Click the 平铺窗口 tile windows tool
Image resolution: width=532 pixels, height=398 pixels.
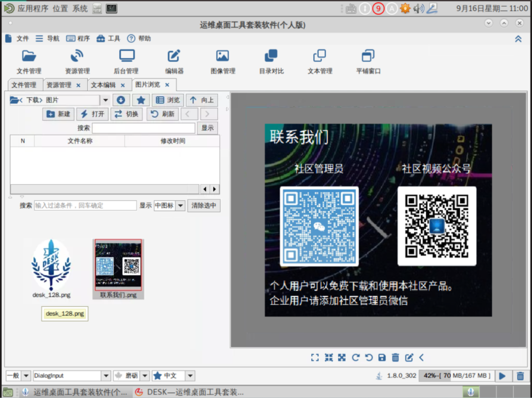368,62
